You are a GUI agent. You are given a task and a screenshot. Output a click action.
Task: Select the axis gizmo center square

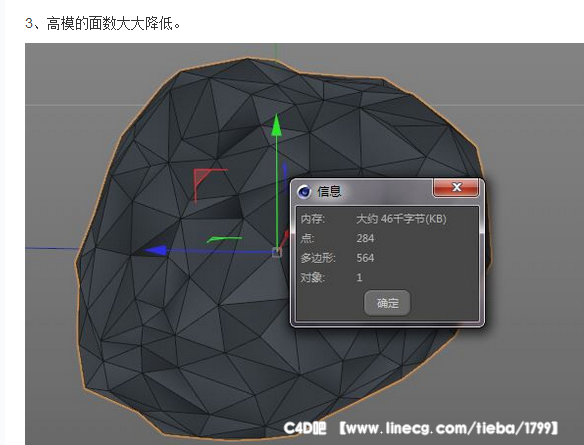coord(277,252)
